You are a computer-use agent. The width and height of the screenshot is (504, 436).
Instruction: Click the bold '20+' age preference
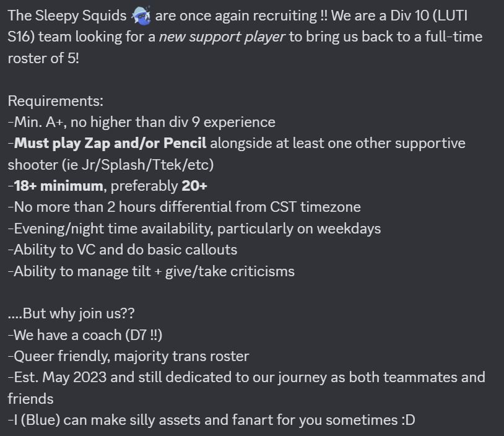click(x=194, y=186)
